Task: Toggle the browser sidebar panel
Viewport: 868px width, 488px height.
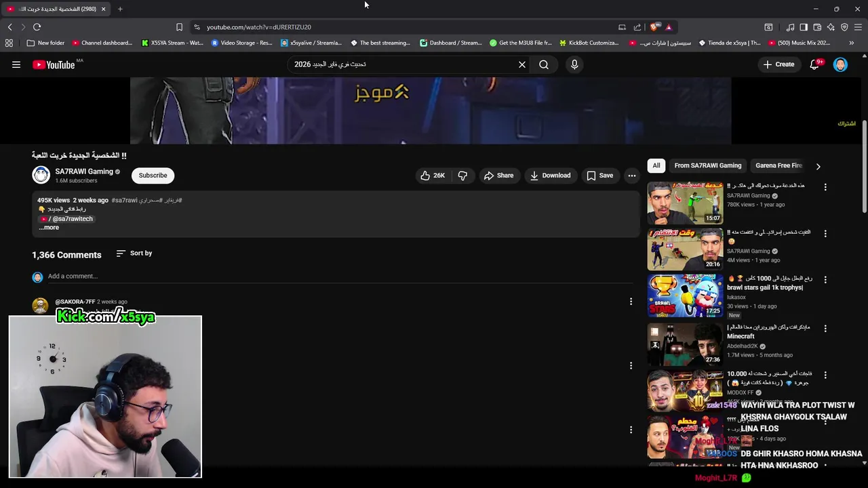Action: click(x=804, y=27)
